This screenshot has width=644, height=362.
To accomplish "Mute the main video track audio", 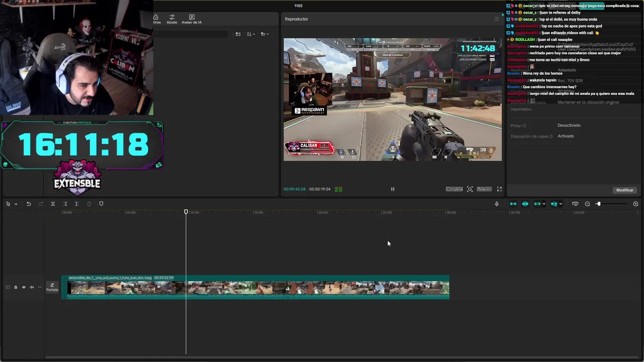I will pos(32,287).
